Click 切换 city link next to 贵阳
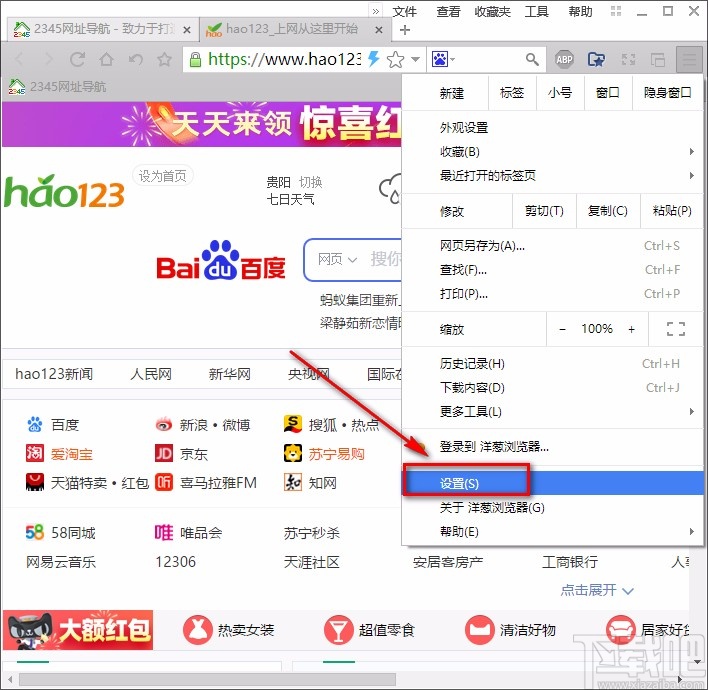Image resolution: width=708 pixels, height=690 pixels. click(x=310, y=182)
